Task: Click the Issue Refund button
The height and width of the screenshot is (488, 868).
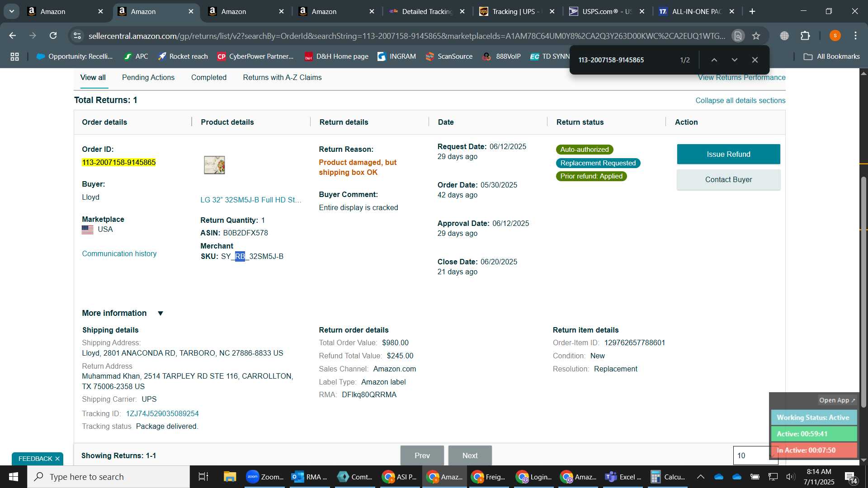Action: tap(728, 154)
